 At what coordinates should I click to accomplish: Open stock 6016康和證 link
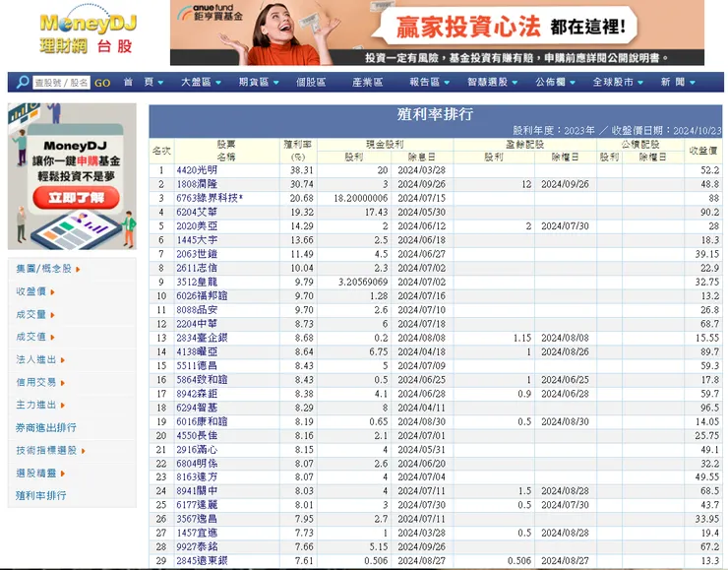coord(202,421)
